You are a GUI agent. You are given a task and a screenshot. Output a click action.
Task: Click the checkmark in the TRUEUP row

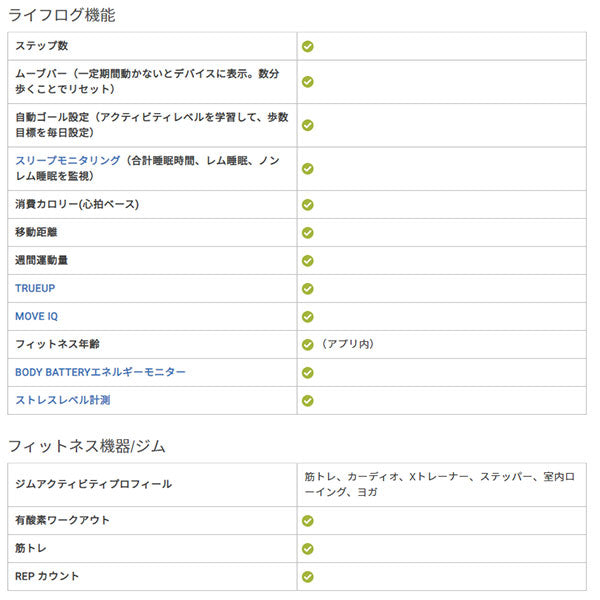(308, 288)
